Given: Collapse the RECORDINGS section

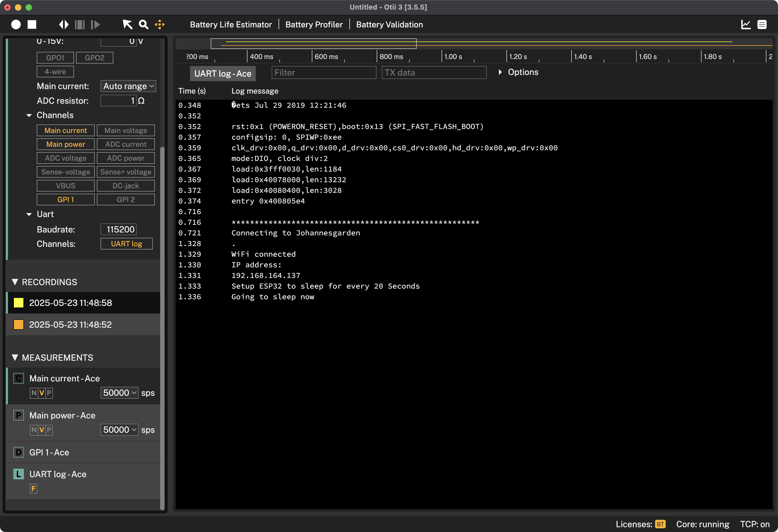Looking at the screenshot, I should point(15,282).
